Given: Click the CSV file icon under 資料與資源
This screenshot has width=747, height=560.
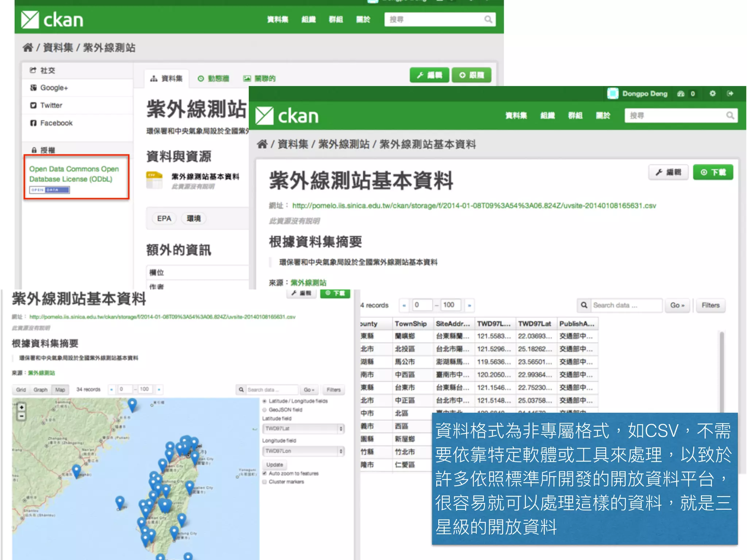Looking at the screenshot, I should [x=154, y=180].
